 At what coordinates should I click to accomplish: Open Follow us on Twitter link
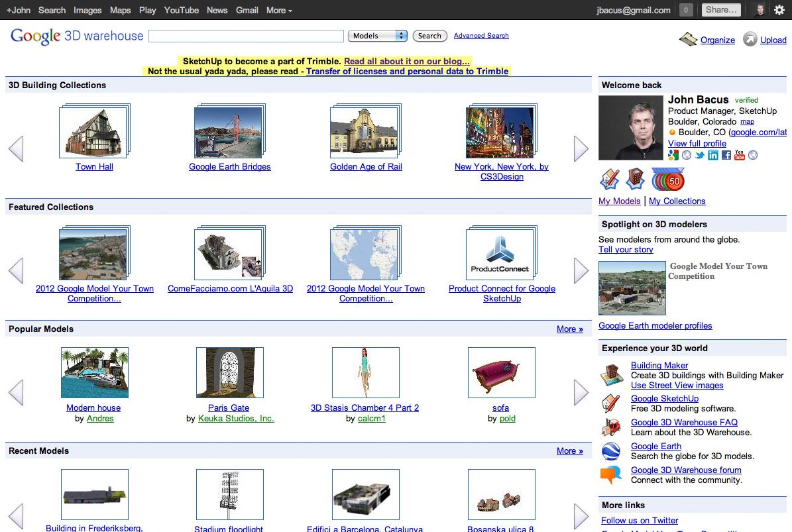pos(640,520)
